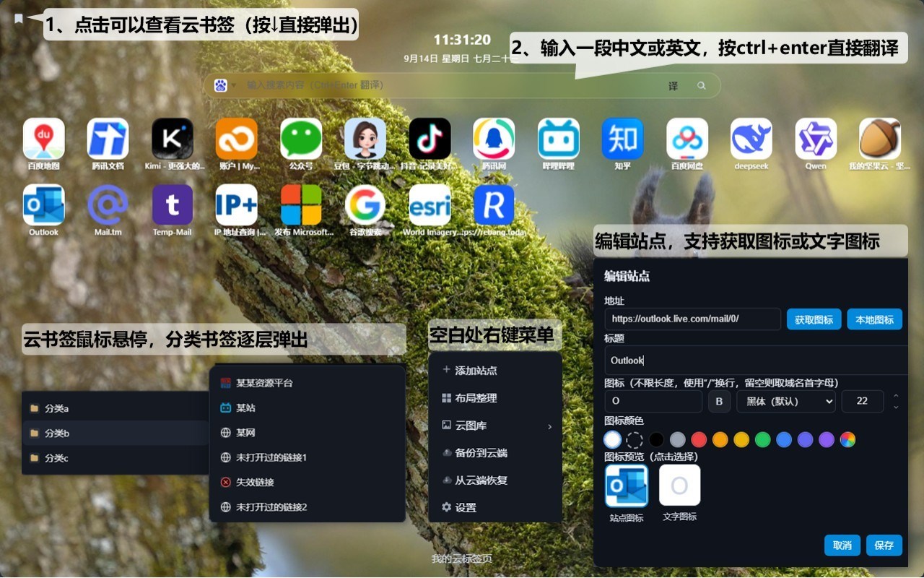Screen dimensions: 924x578
Task: Select the 分类c bookmark folder
Action: point(115,458)
